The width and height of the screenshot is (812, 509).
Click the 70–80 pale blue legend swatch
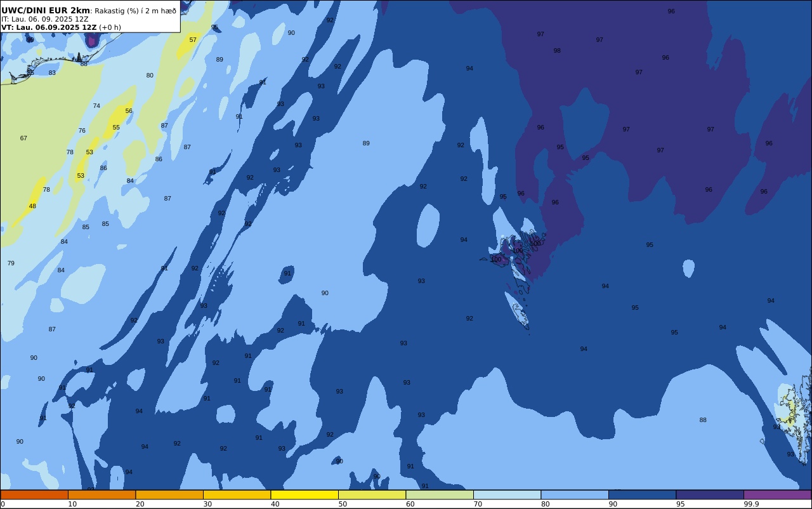pos(507,495)
